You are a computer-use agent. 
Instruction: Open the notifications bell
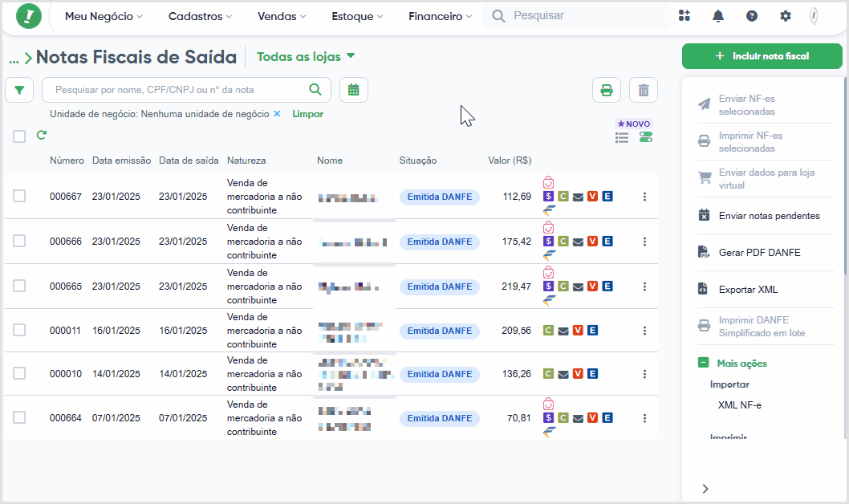pyautogui.click(x=718, y=16)
